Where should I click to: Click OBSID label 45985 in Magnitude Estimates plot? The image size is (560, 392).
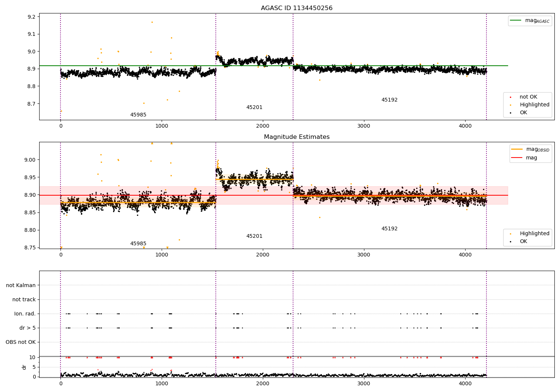coord(138,244)
